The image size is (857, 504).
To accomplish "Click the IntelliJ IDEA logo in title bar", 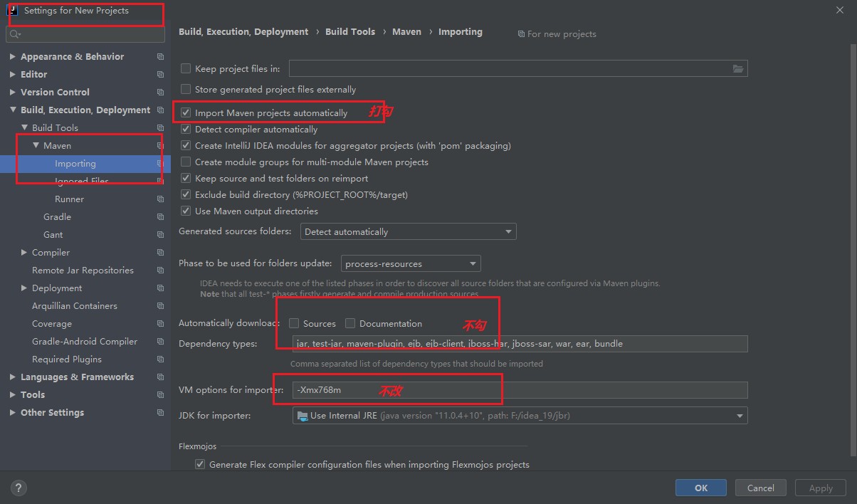I will pyautogui.click(x=12, y=10).
